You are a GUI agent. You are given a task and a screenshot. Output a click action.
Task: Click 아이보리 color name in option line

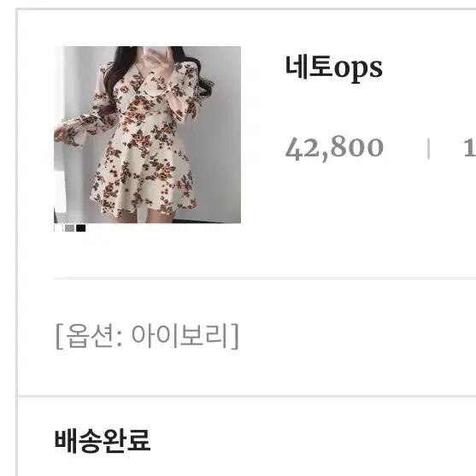coord(179,336)
